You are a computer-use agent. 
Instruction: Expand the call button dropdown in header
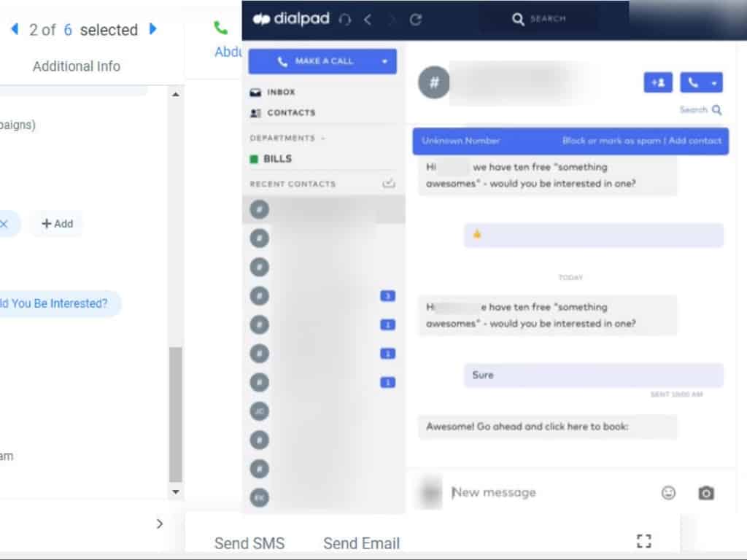click(713, 83)
